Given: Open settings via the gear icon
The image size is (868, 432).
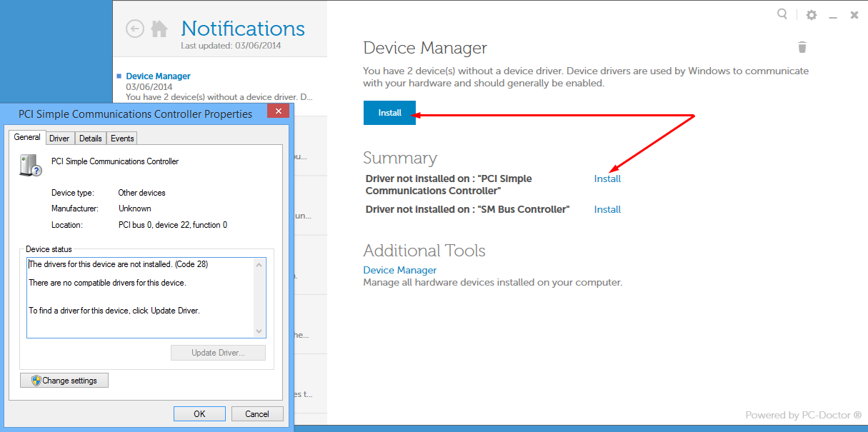Looking at the screenshot, I should point(812,14).
